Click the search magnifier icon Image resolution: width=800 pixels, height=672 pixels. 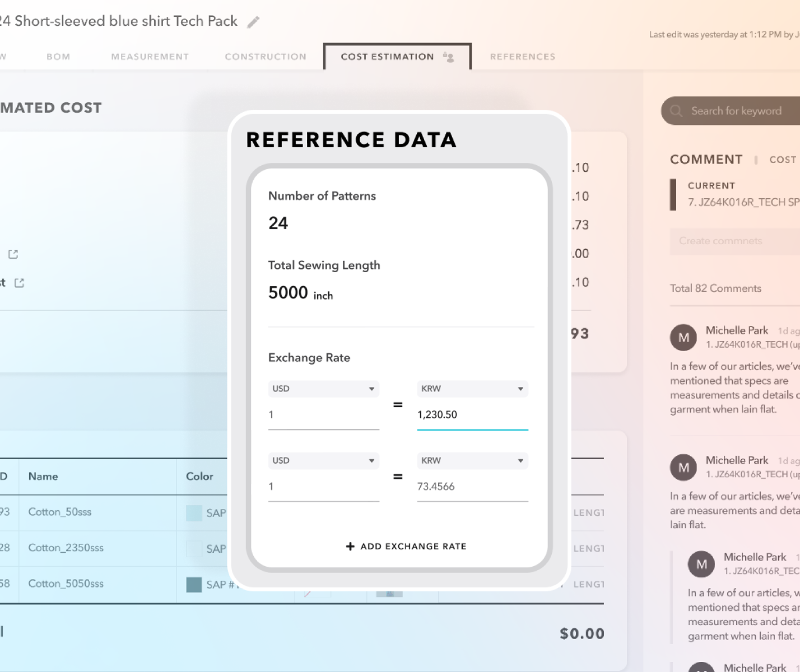[x=676, y=111]
